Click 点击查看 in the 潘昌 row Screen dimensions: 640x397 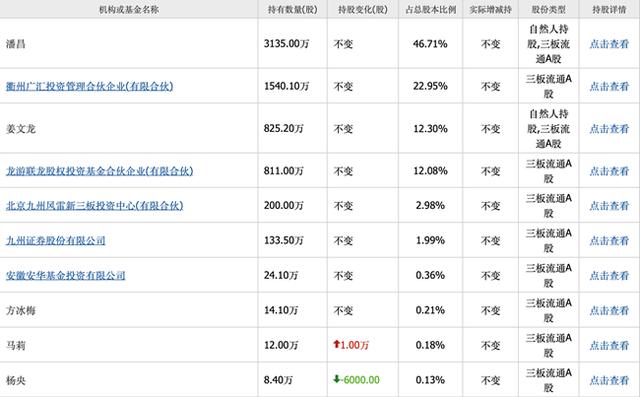tap(609, 44)
